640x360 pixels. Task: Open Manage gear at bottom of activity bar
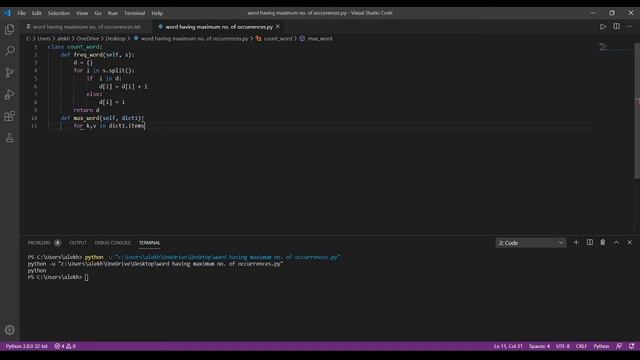pos(9,330)
